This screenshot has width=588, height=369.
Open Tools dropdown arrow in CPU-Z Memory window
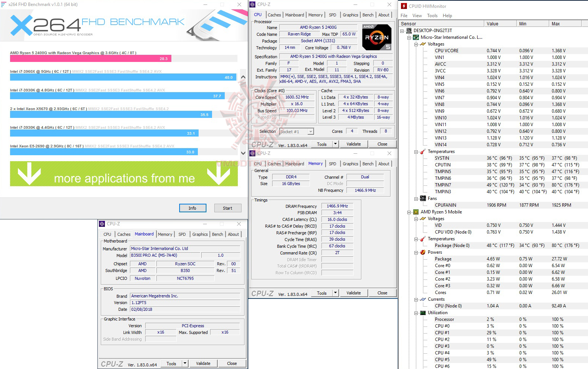[335, 293]
